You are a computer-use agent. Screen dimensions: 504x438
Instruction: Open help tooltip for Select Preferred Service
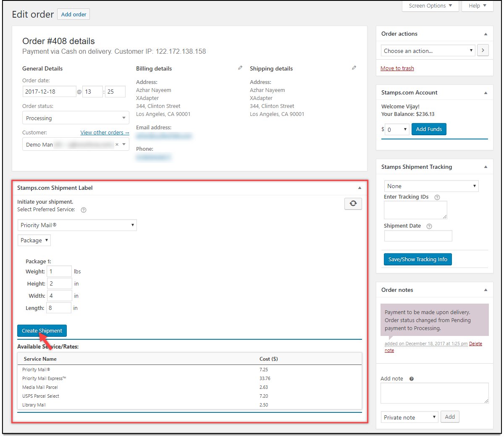pos(84,210)
